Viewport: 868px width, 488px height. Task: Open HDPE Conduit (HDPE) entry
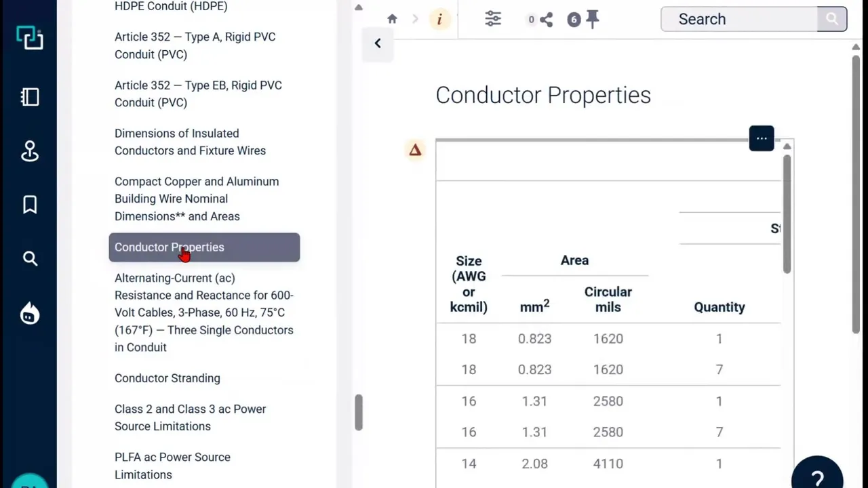[x=171, y=6]
